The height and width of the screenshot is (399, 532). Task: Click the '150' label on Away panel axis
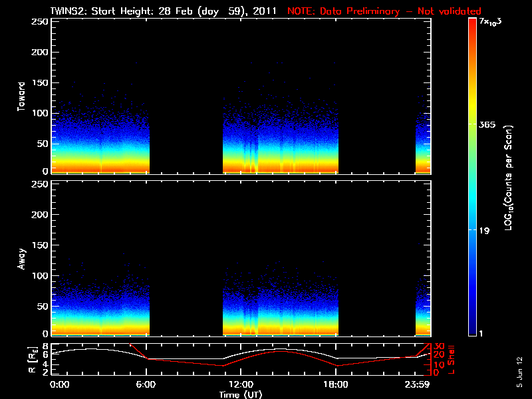40,245
